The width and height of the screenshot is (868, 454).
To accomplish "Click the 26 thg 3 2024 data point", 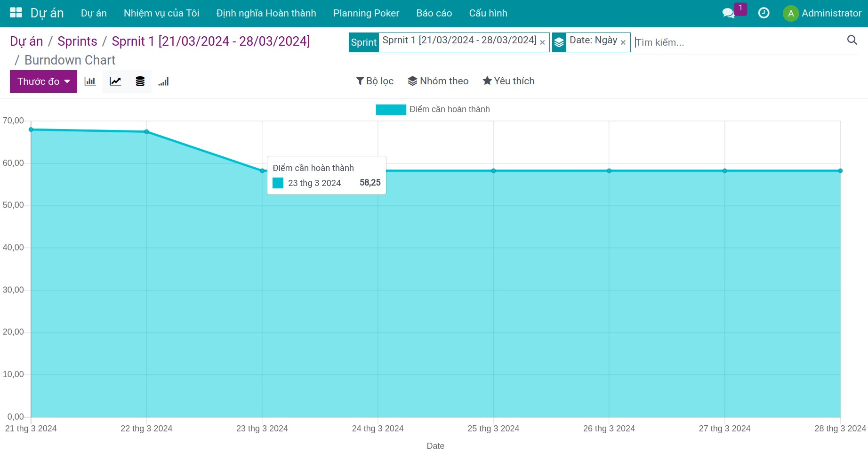I will pos(609,171).
